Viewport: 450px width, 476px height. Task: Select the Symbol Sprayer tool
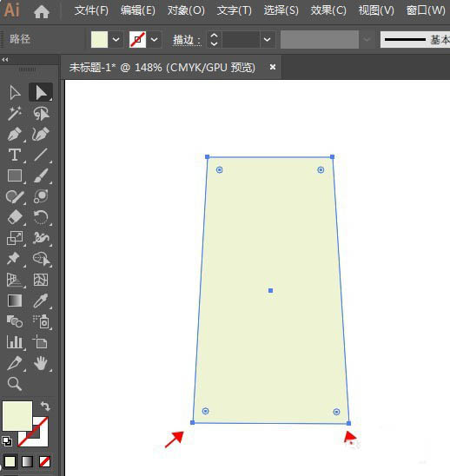click(x=41, y=321)
